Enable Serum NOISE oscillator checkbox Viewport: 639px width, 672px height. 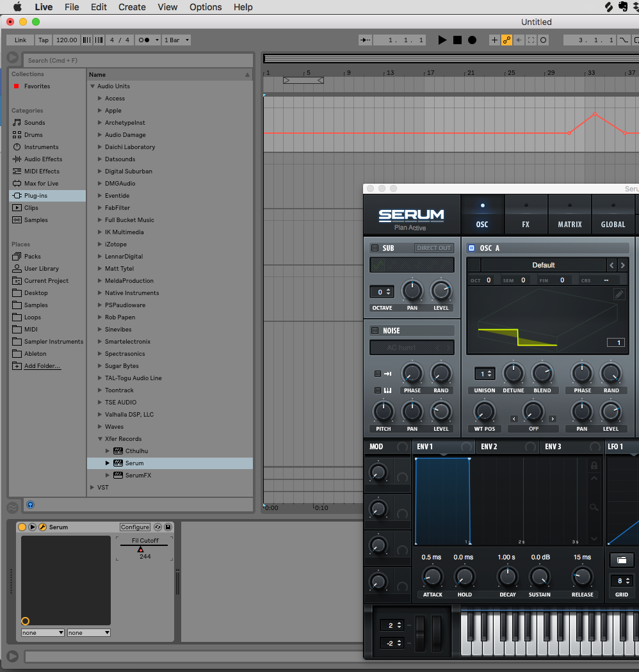[375, 330]
